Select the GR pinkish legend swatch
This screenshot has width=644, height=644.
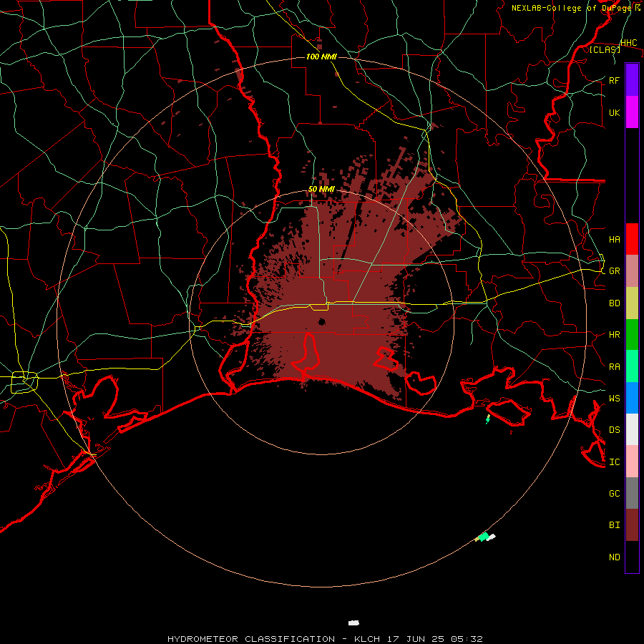pos(632,271)
